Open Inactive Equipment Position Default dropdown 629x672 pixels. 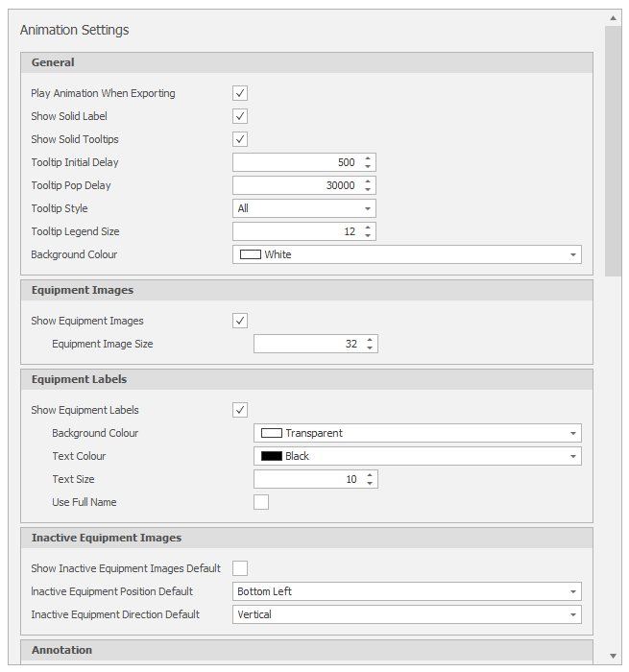[407, 591]
